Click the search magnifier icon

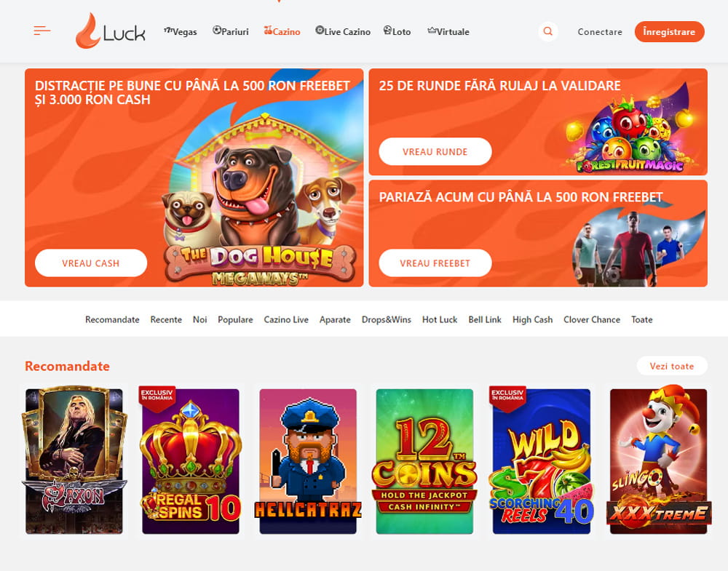pyautogui.click(x=548, y=31)
